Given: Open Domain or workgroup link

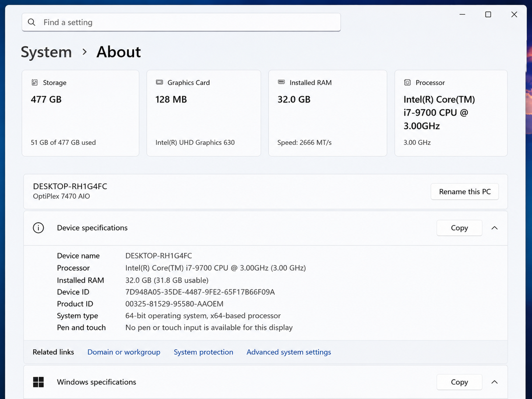Looking at the screenshot, I should [124, 352].
